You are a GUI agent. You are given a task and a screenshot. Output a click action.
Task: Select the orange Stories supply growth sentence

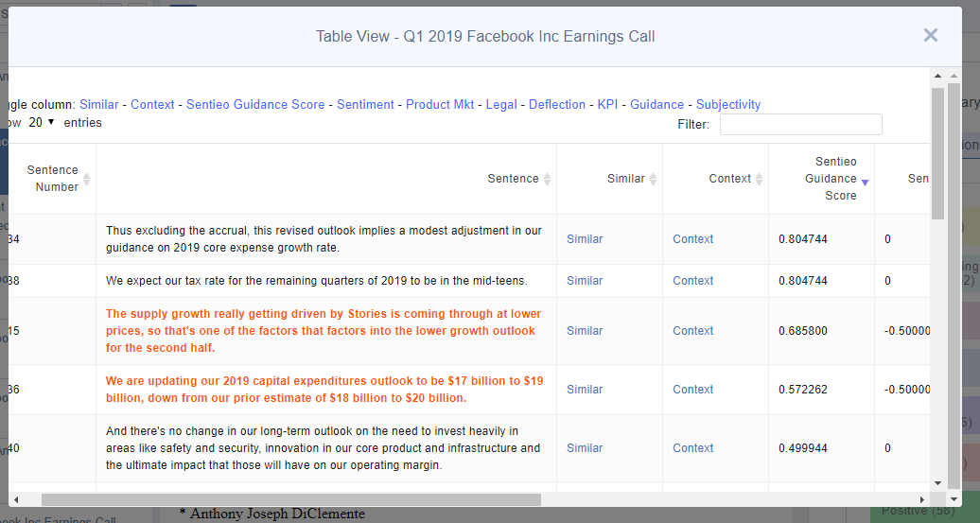[x=324, y=331]
